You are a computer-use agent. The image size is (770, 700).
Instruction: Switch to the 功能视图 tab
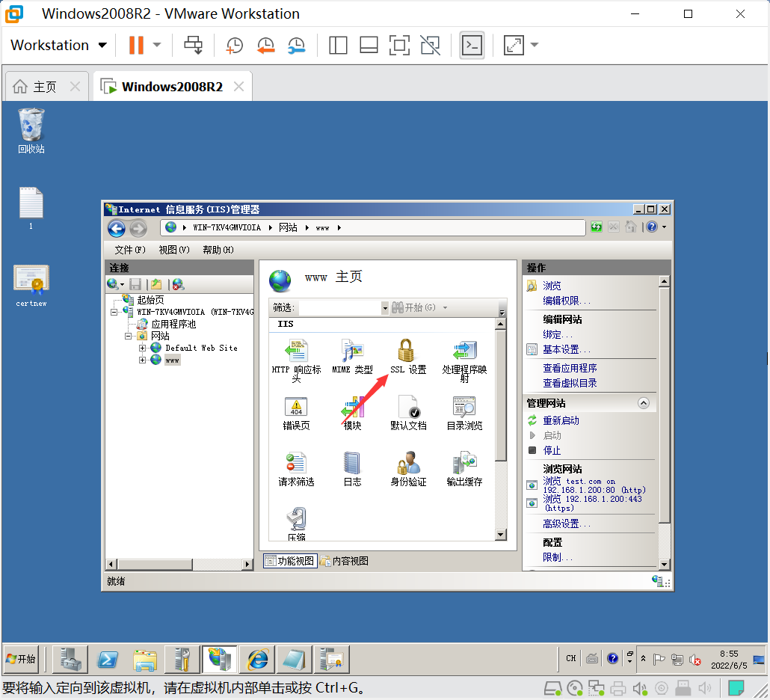click(x=290, y=561)
